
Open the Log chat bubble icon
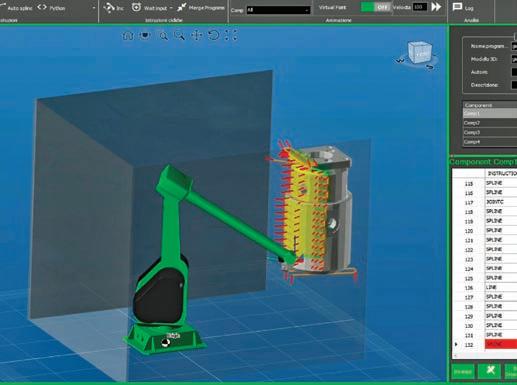pos(457,7)
